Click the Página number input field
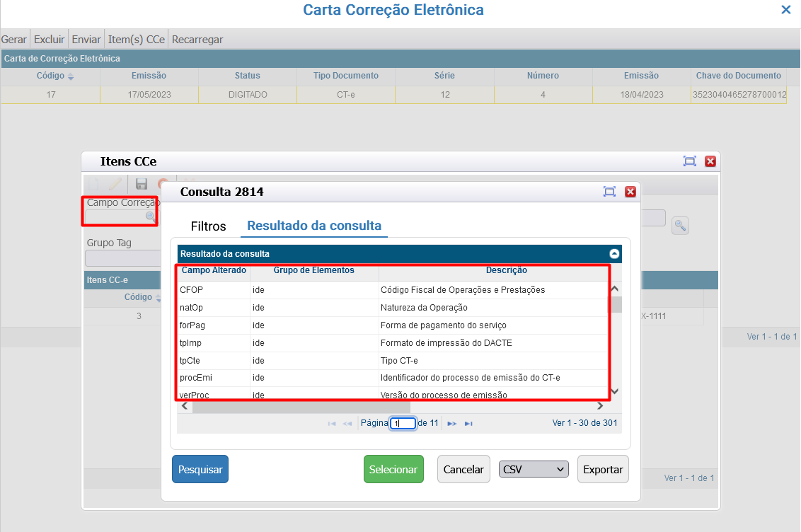The width and height of the screenshot is (801, 532). click(402, 424)
